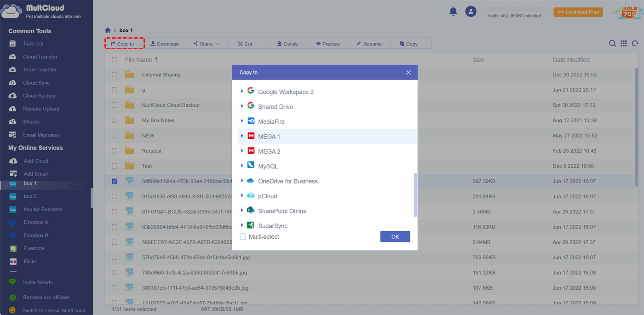
Task: Open Remote Upload tool
Action: (x=41, y=109)
